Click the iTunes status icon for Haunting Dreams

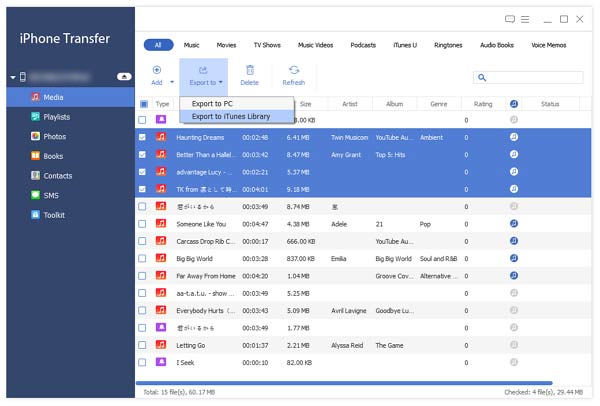click(x=514, y=137)
